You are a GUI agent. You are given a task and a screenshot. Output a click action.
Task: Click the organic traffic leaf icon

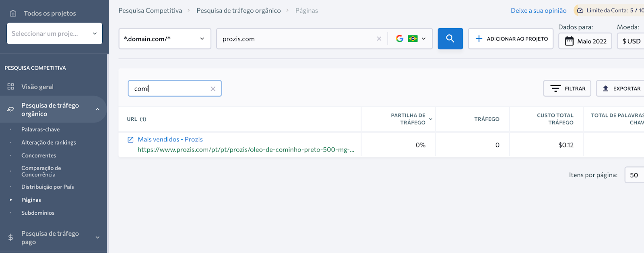coord(11,109)
